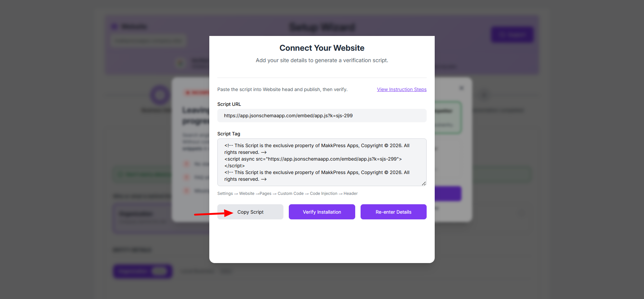The height and width of the screenshot is (299, 644).
Task: Click the first blurred red X icon
Action: pyautogui.click(x=186, y=164)
